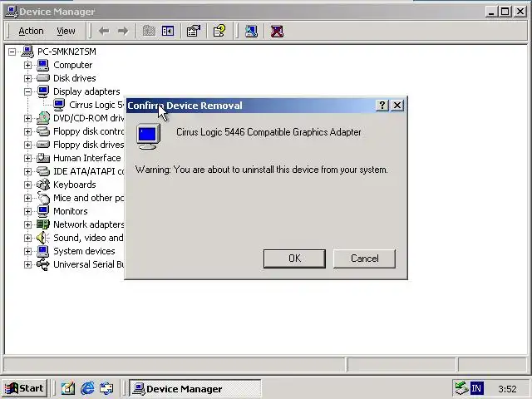The image size is (532, 399).
Task: Open the Windows Start menu
Action: (24, 388)
